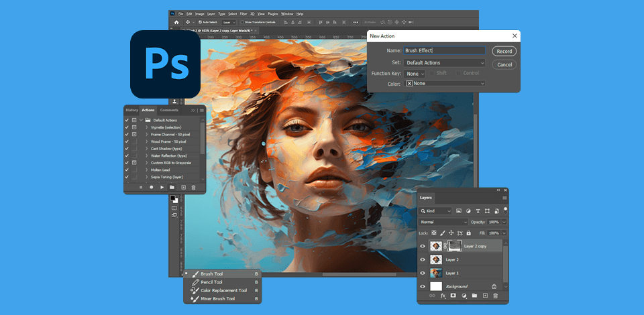Create new set folder icon in Actions panel
Viewport: 644px width, 315px height.
pos(172,187)
